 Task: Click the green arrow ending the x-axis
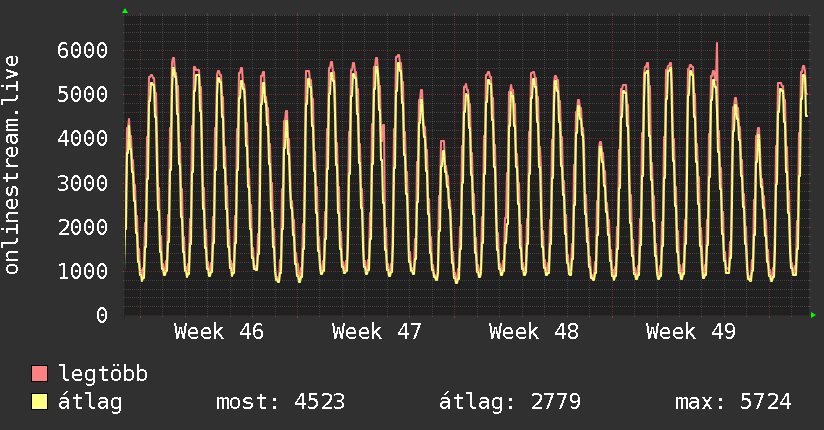point(814,315)
